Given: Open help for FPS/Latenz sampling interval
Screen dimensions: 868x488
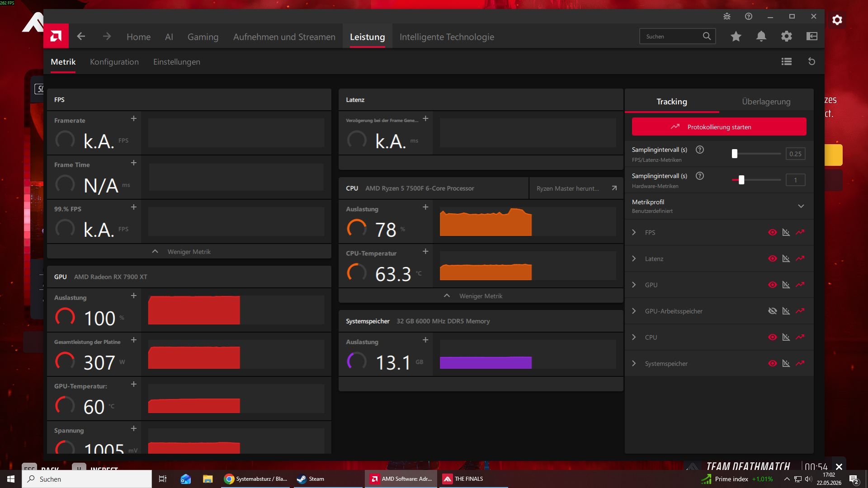Looking at the screenshot, I should (700, 150).
